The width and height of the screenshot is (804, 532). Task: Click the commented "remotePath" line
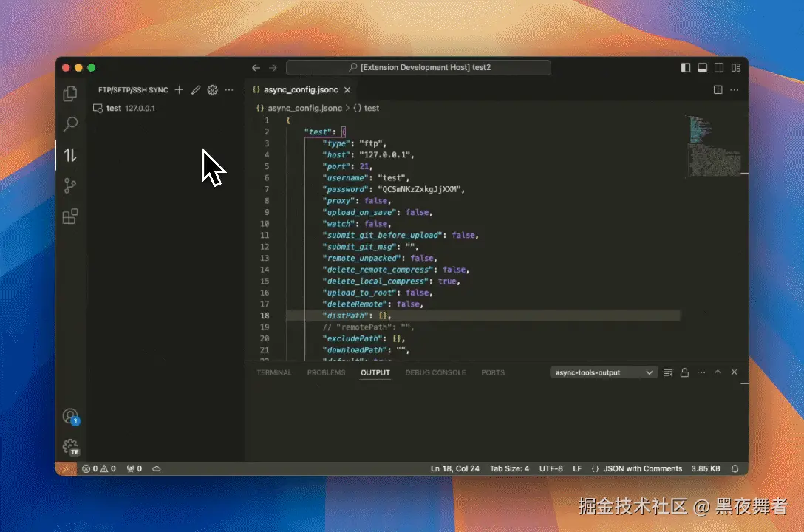tap(368, 327)
